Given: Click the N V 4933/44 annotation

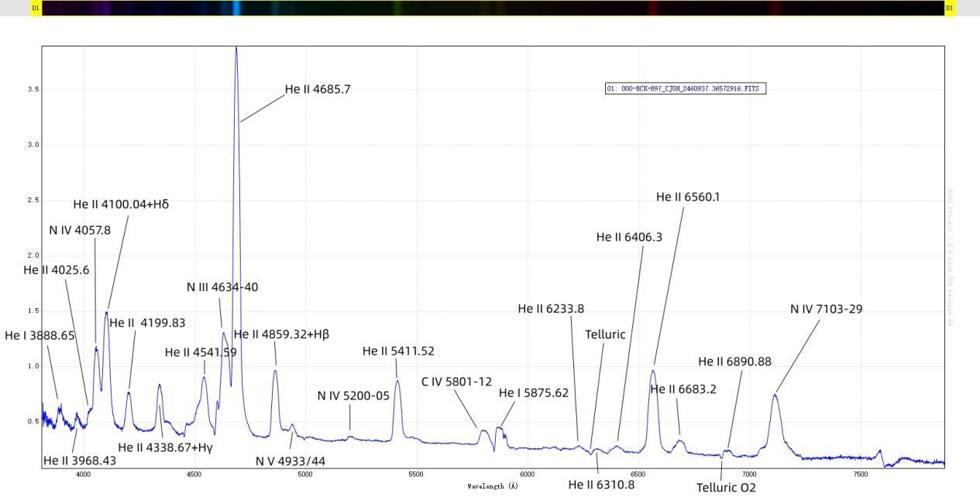Looking at the screenshot, I should [x=291, y=461].
